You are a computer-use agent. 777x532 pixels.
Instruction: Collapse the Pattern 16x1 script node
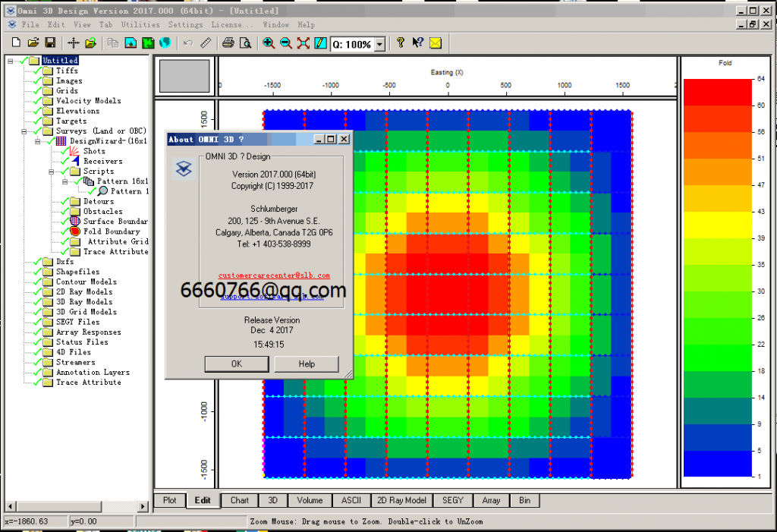click(65, 181)
